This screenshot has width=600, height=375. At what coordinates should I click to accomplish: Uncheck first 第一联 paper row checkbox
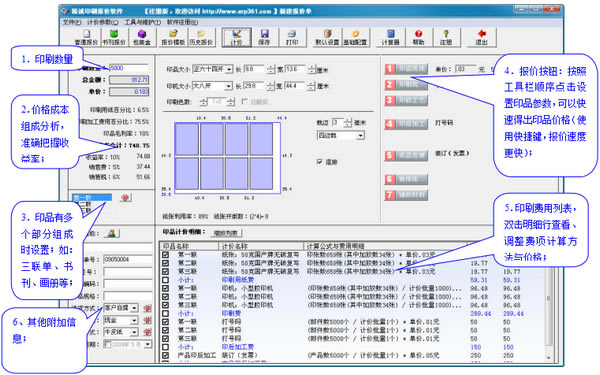pyautogui.click(x=165, y=255)
